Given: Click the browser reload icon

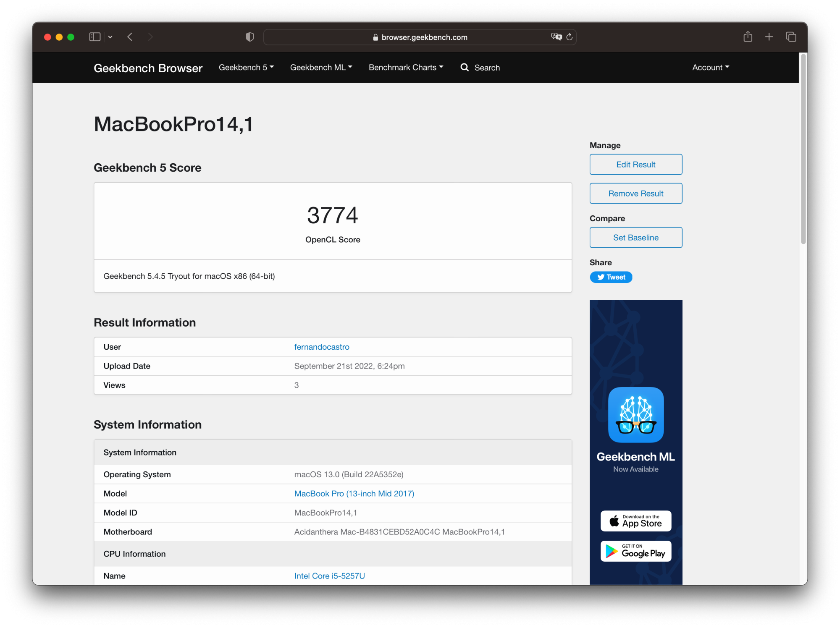Looking at the screenshot, I should pos(571,37).
